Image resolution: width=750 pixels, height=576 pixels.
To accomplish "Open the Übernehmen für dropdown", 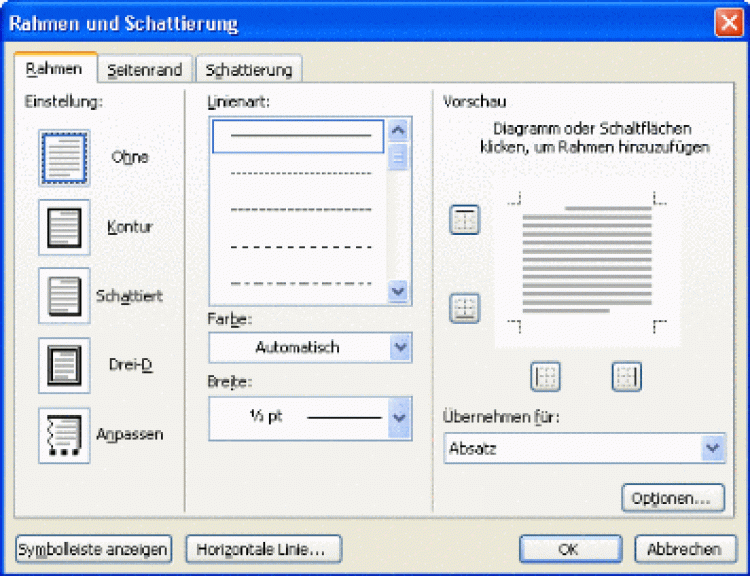I will 713,449.
